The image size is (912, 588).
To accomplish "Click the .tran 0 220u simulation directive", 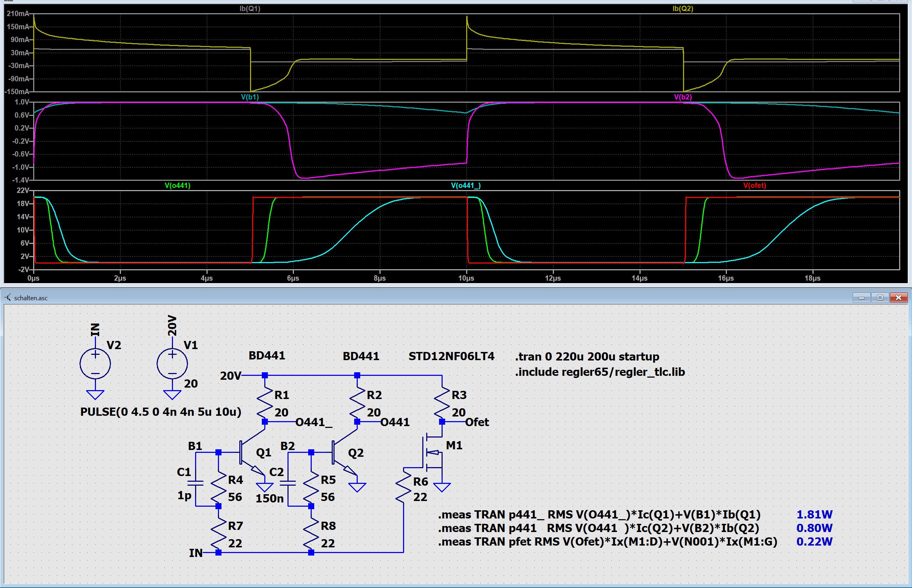I will (x=587, y=357).
